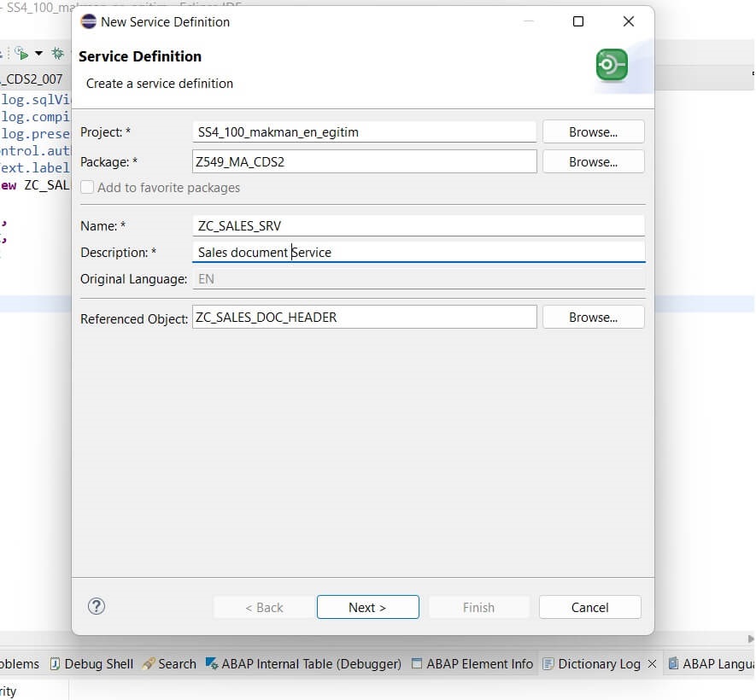Browse for the referenced object

pyautogui.click(x=593, y=317)
